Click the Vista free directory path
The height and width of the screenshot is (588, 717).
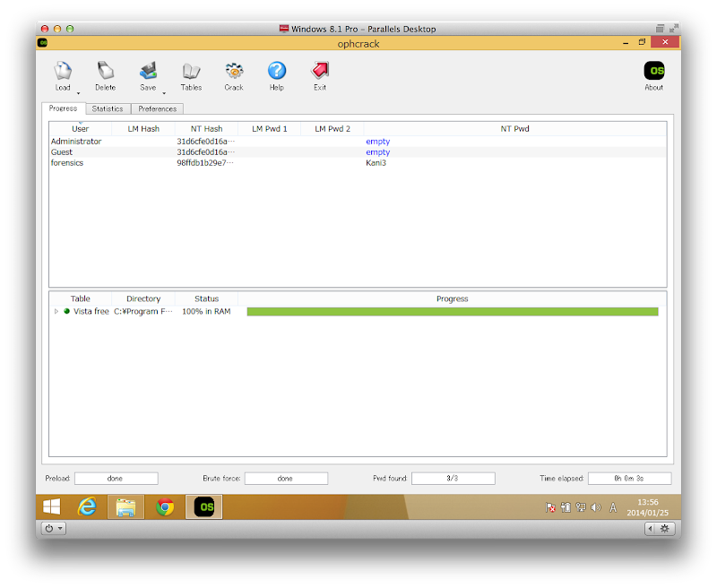point(143,311)
